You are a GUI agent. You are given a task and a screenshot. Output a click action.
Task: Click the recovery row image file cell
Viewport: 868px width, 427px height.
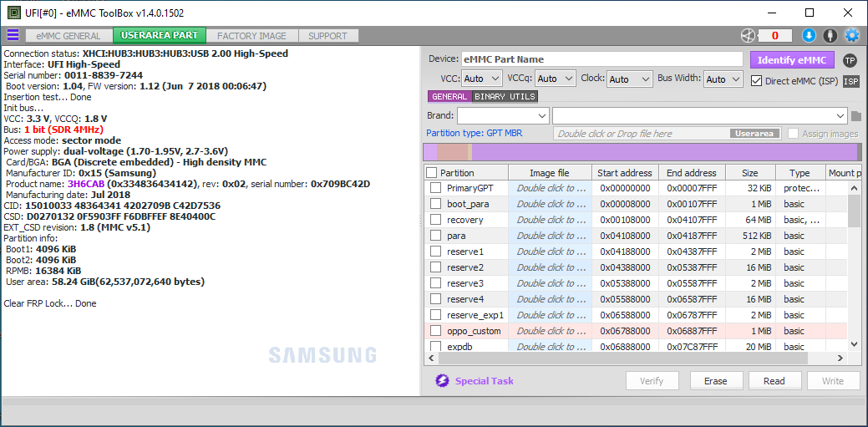click(x=550, y=220)
